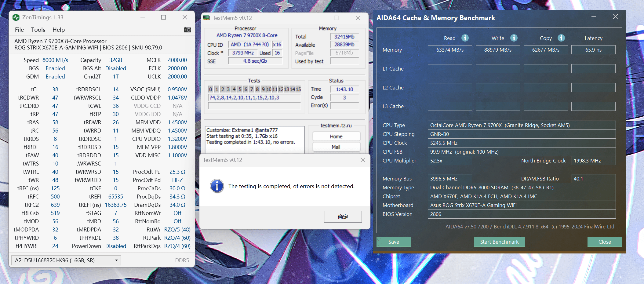The image size is (644, 284).
Task: Click the Memory Latency result field
Action: pyautogui.click(x=593, y=50)
